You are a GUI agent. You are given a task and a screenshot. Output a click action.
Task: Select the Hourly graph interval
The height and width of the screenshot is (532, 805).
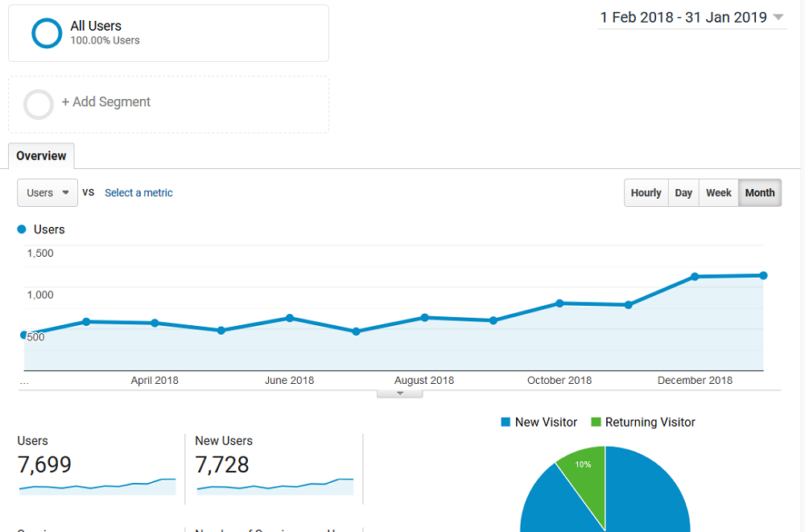pyautogui.click(x=646, y=192)
